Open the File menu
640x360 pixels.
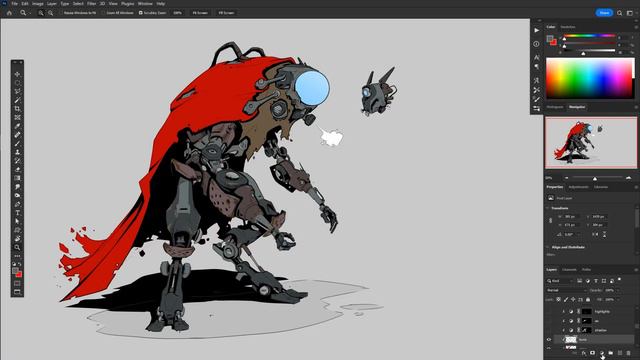(x=15, y=4)
